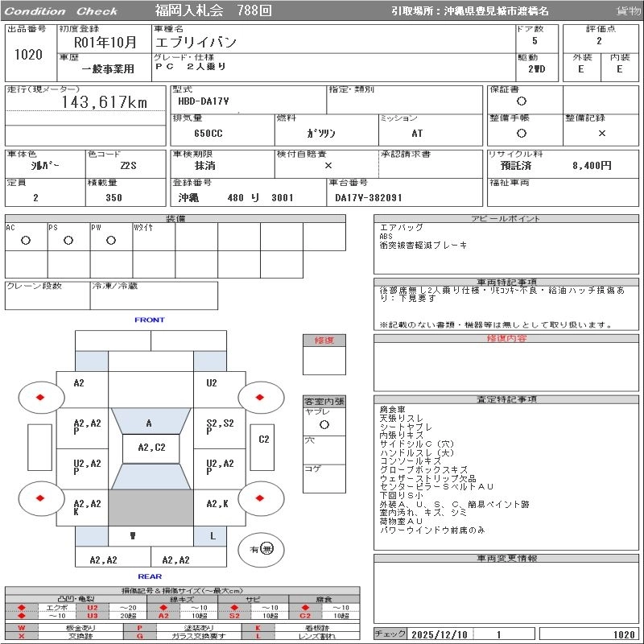Click the 腐食車 remark line

[392, 410]
